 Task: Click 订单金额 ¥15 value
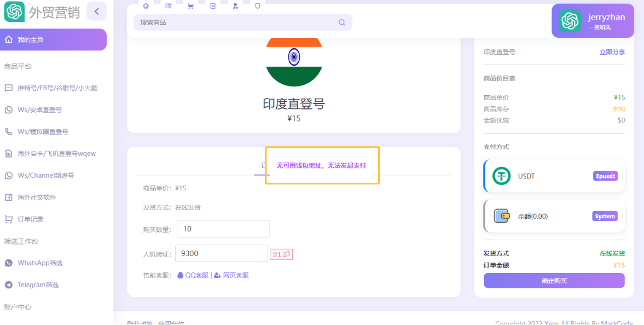pos(619,265)
